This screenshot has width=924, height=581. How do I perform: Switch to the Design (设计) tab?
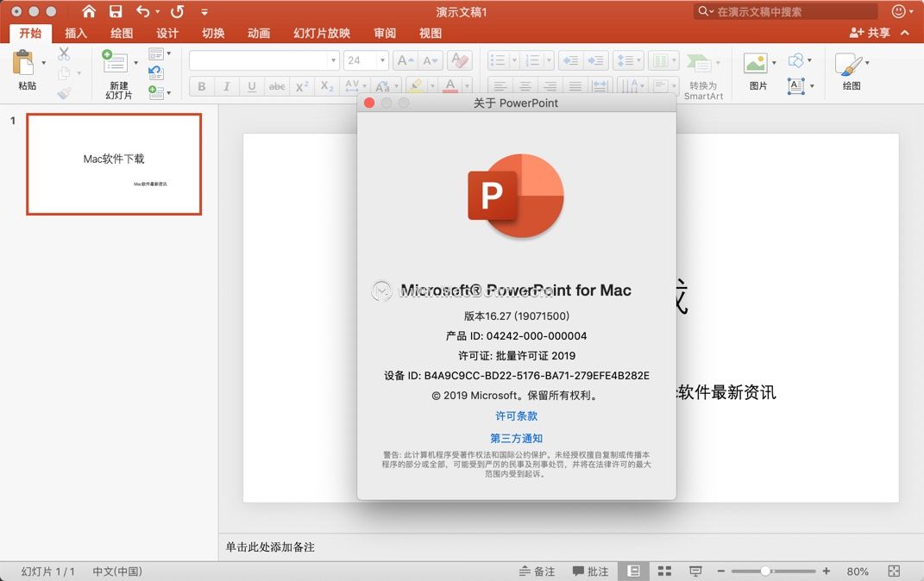tap(167, 33)
